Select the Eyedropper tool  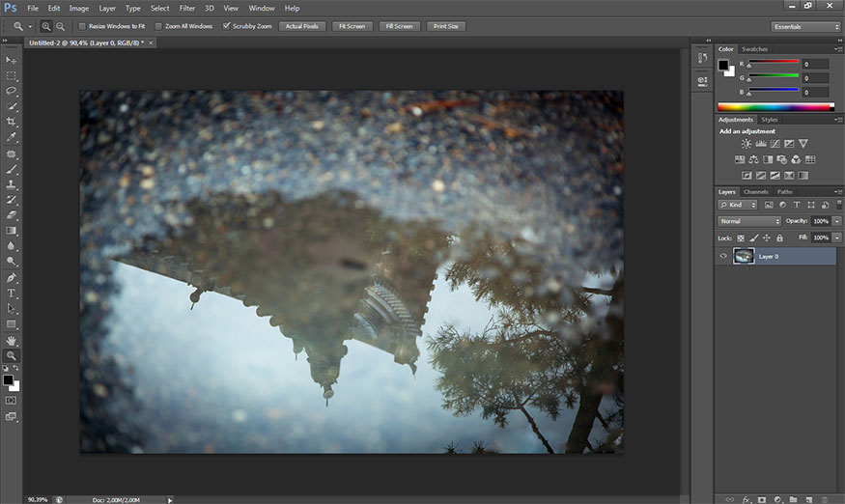12,137
